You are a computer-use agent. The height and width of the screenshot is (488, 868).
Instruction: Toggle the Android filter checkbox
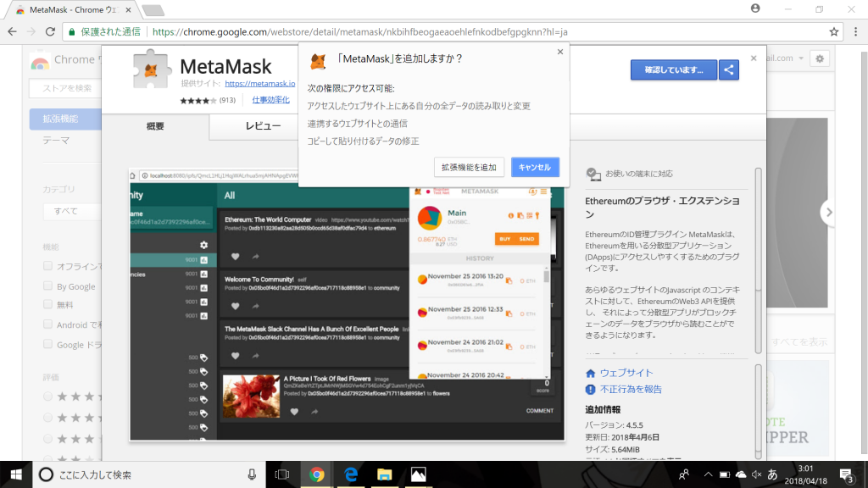pyautogui.click(x=47, y=324)
